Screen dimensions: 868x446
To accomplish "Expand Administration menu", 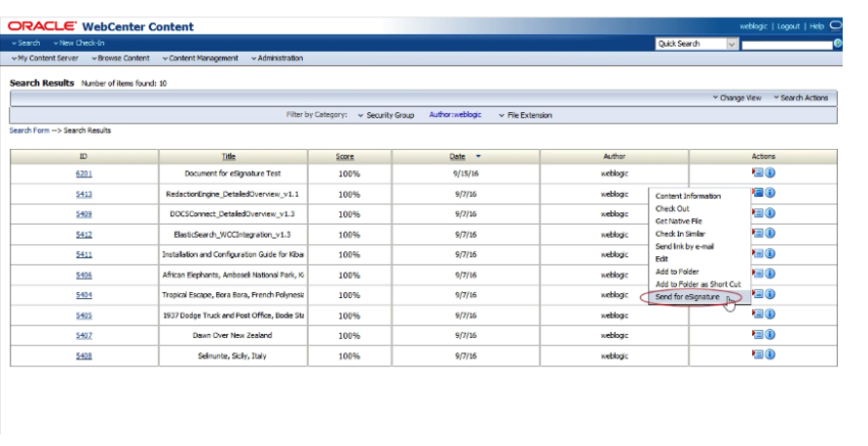I will click(277, 58).
